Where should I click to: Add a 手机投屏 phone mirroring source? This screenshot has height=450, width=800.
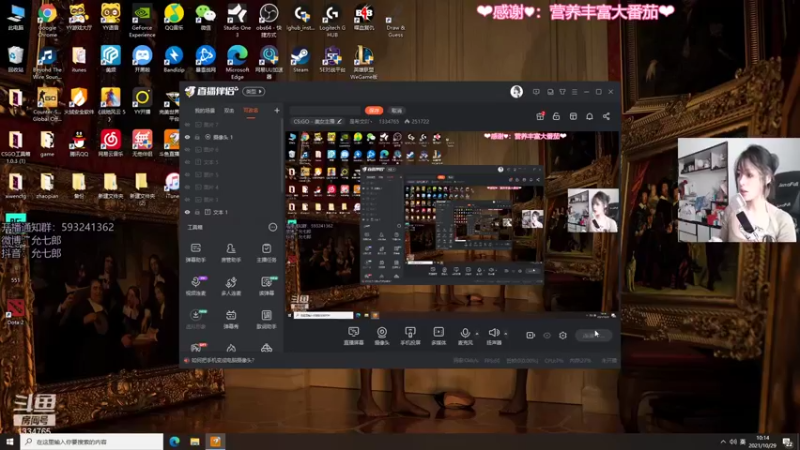pyautogui.click(x=410, y=336)
